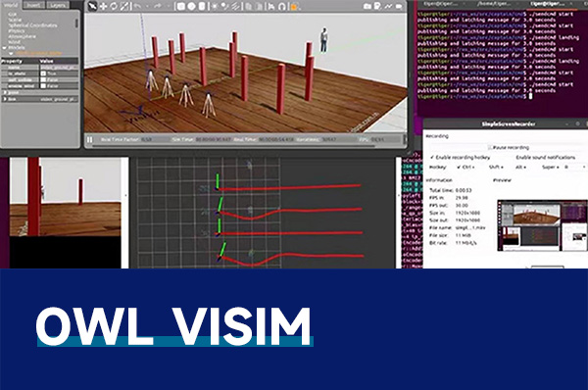Activate the Scale mode tool
588x390 pixels.
(124, 6)
